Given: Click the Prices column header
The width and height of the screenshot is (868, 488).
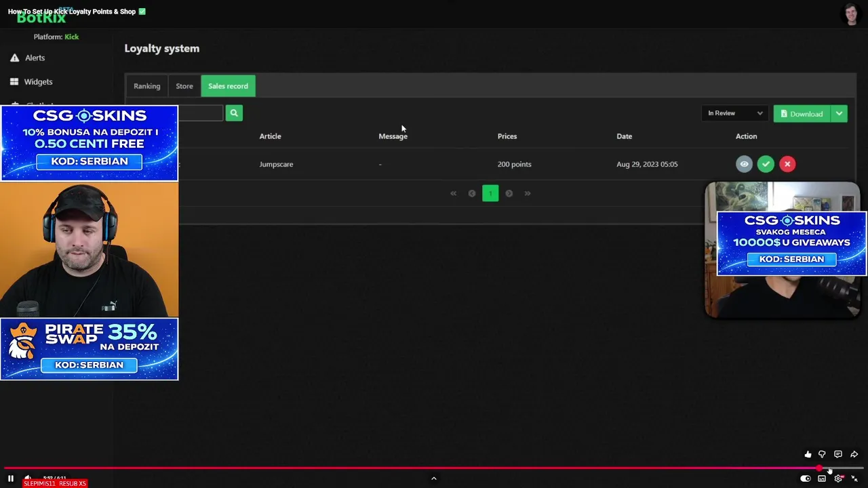Looking at the screenshot, I should (x=507, y=136).
